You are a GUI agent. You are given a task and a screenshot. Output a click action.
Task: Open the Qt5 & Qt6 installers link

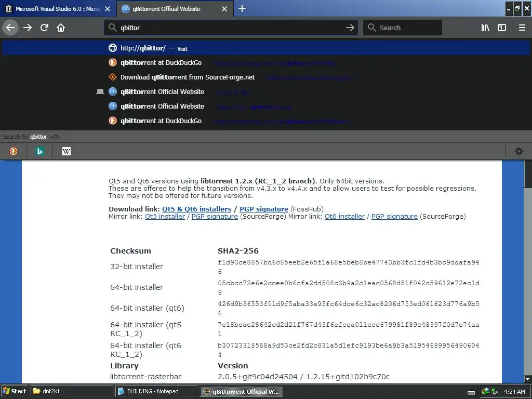(196, 209)
